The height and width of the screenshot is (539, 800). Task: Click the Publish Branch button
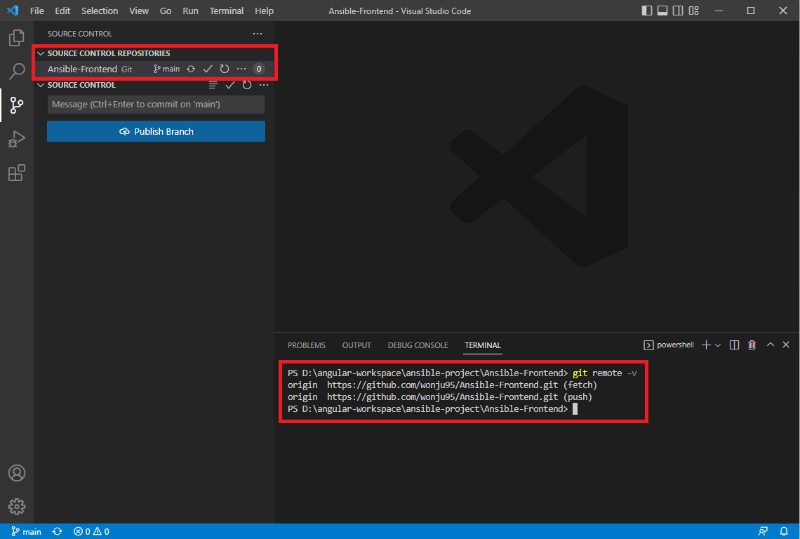coord(156,132)
